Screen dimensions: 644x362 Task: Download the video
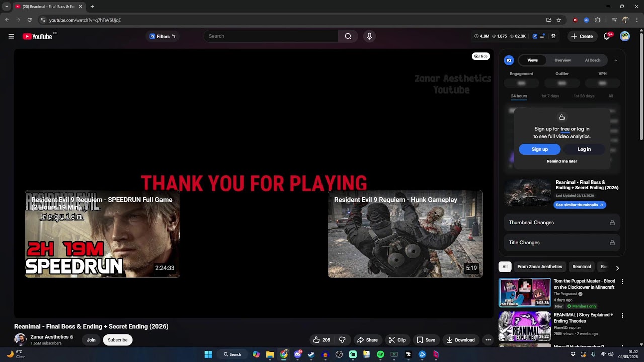pyautogui.click(x=460, y=340)
